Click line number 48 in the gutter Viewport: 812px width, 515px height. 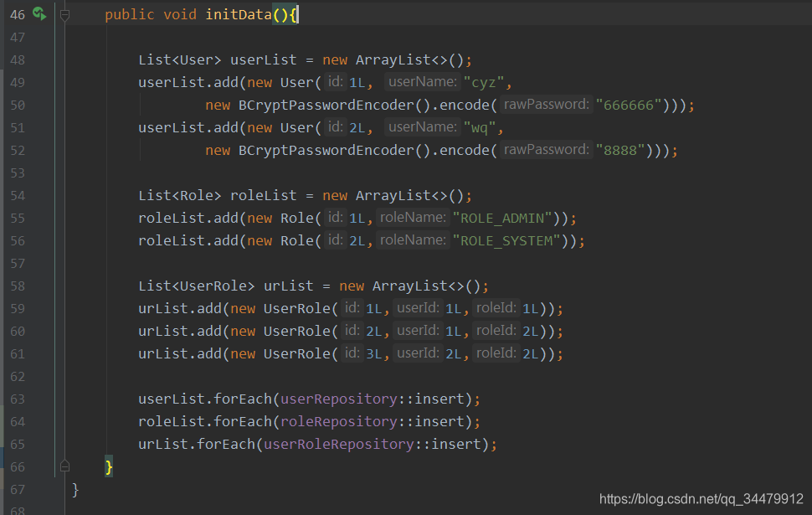click(17, 60)
